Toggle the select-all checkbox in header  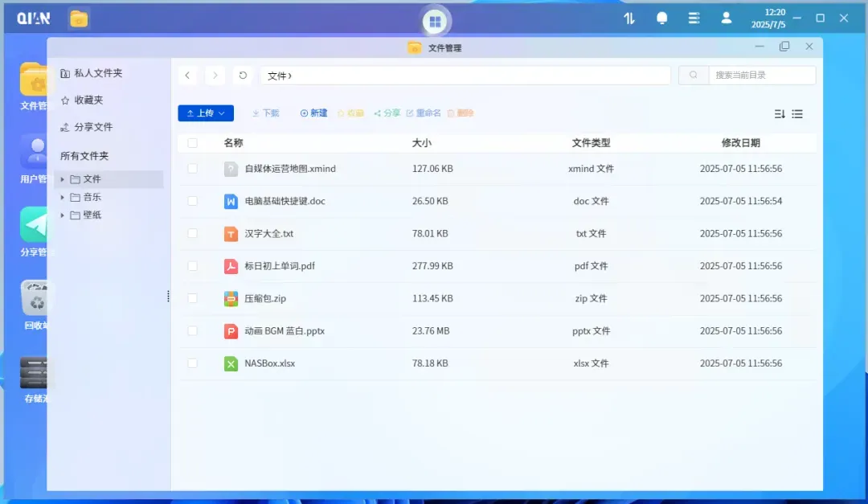click(192, 143)
